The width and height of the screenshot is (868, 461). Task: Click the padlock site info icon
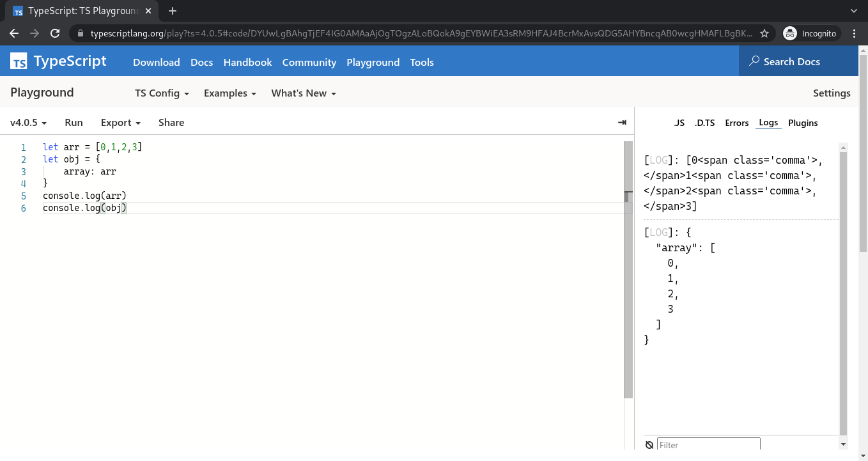click(80, 33)
